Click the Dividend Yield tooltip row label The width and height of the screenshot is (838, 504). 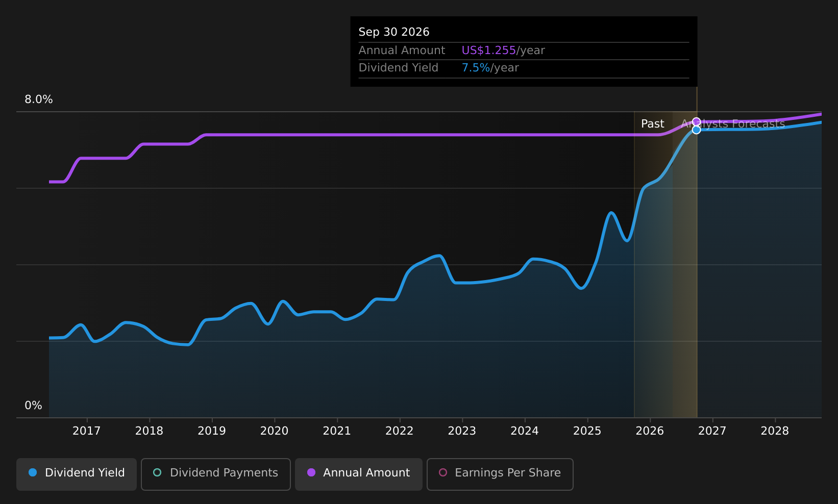click(x=398, y=68)
